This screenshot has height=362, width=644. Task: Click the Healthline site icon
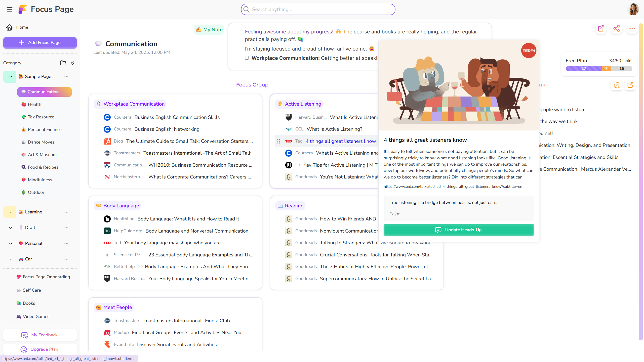[107, 219]
